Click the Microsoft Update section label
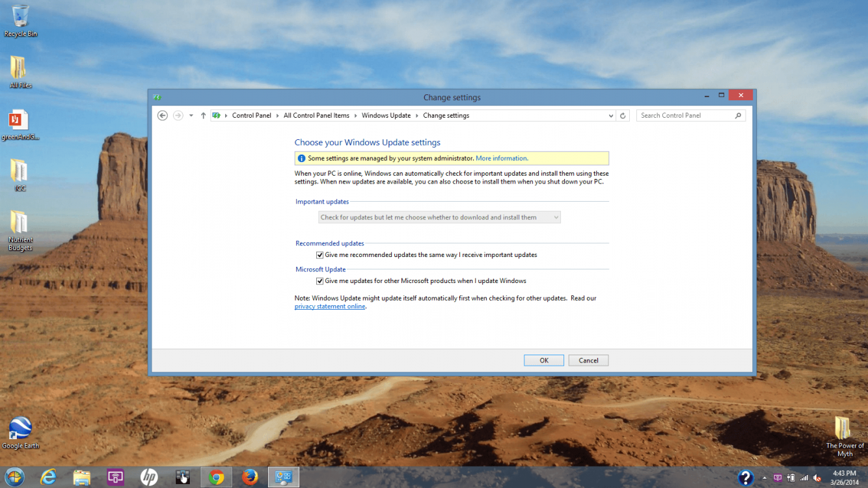 [321, 269]
